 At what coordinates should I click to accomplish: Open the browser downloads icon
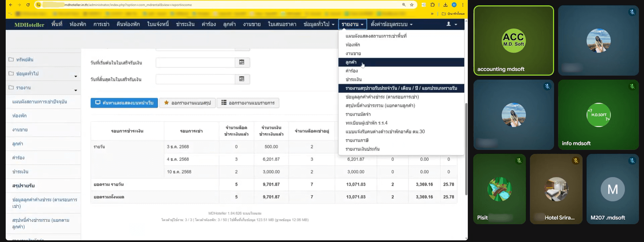pyautogui.click(x=445, y=5)
